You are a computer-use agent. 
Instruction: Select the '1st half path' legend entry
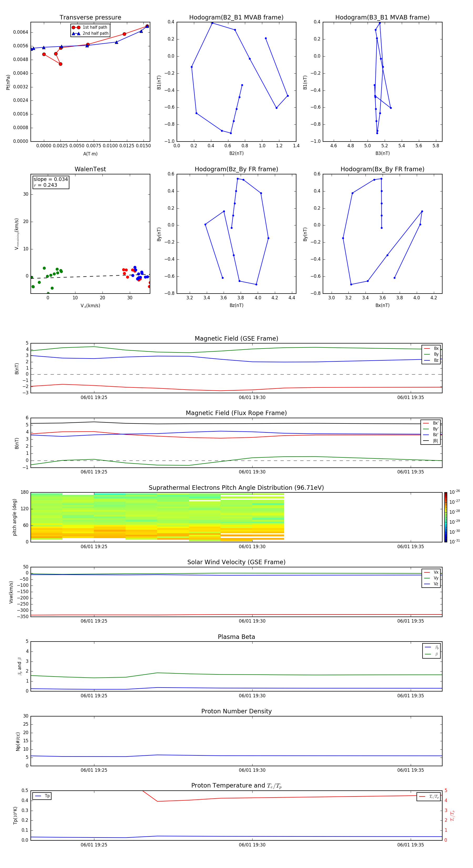pyautogui.click(x=90, y=27)
